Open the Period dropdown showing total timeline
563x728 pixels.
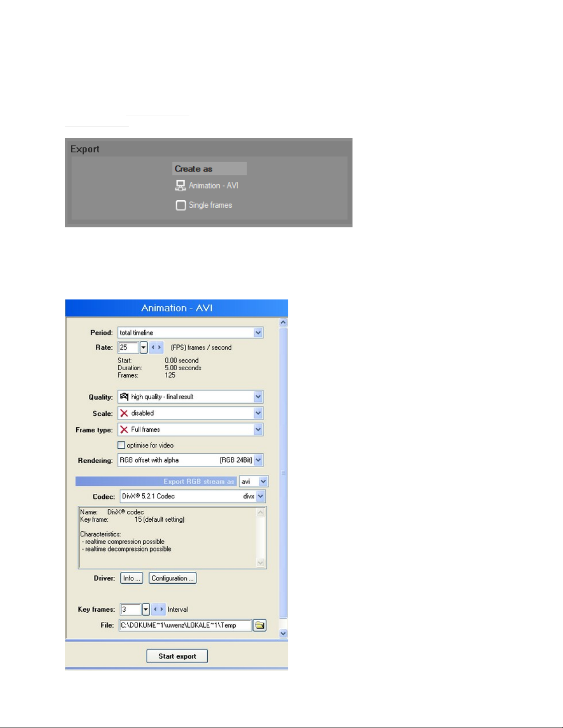click(190, 333)
